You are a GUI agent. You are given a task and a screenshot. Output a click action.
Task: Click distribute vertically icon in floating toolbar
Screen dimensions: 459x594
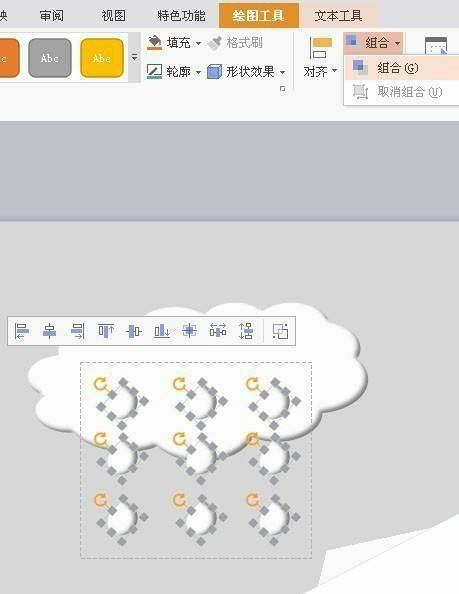[246, 331]
